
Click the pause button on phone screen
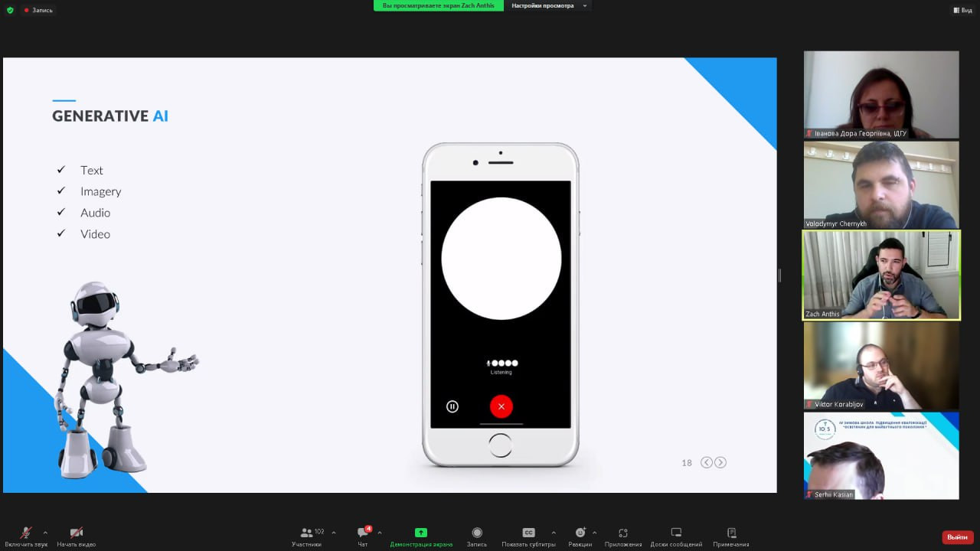point(452,406)
